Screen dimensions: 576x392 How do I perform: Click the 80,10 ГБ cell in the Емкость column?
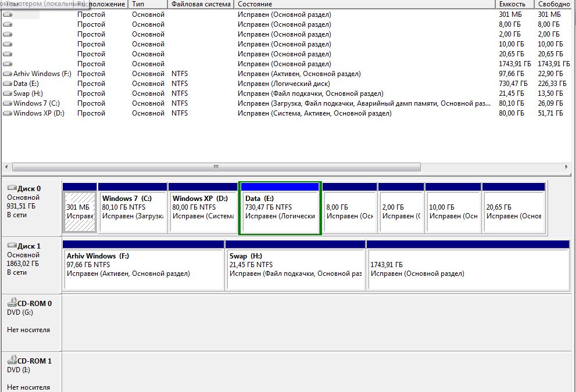[x=511, y=103]
